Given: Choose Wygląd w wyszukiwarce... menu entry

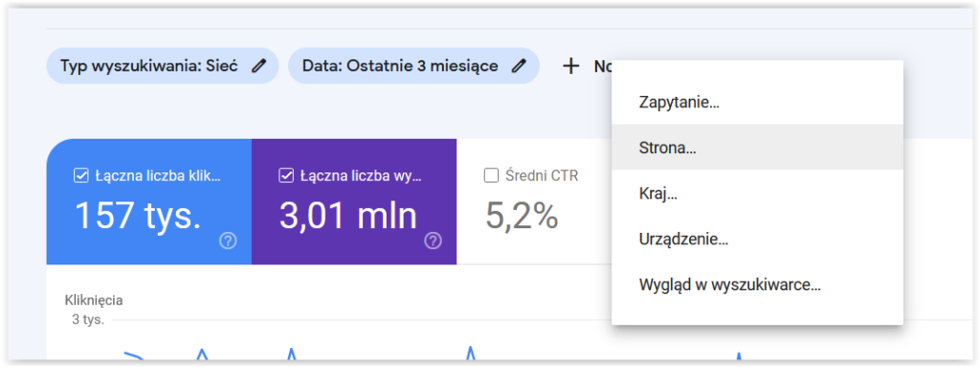Looking at the screenshot, I should [x=758, y=286].
